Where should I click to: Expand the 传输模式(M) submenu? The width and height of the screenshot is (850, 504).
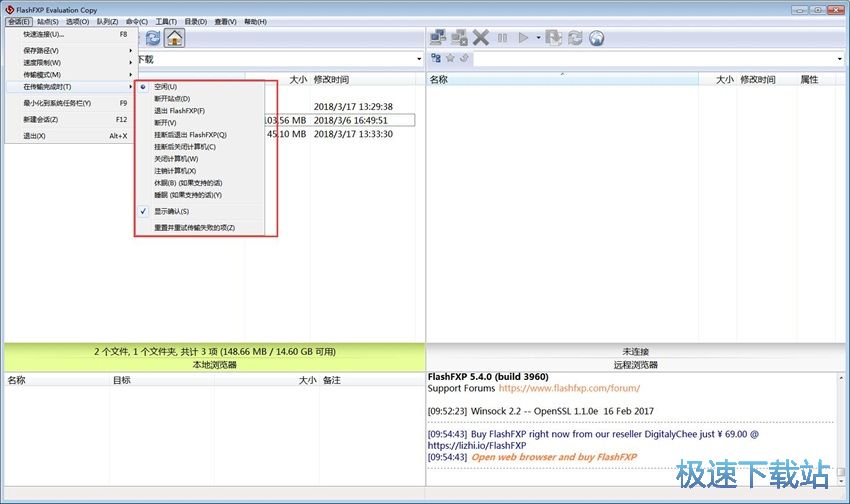tap(70, 75)
